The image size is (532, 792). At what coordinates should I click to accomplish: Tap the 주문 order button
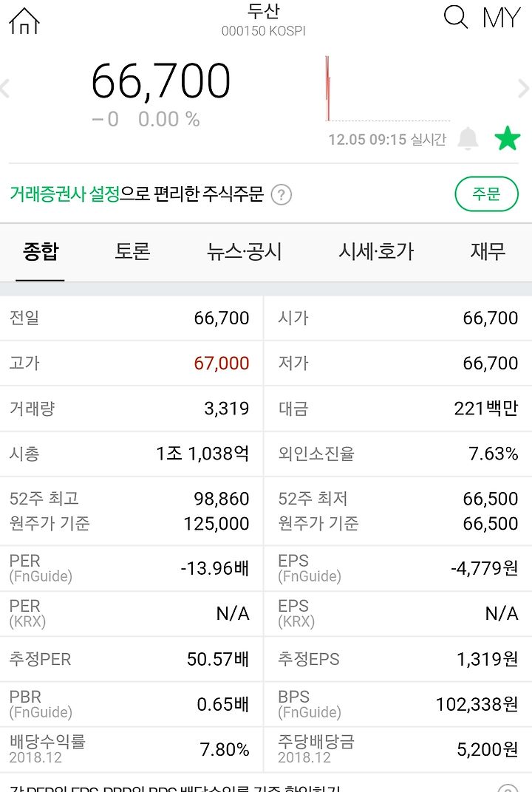(x=486, y=194)
